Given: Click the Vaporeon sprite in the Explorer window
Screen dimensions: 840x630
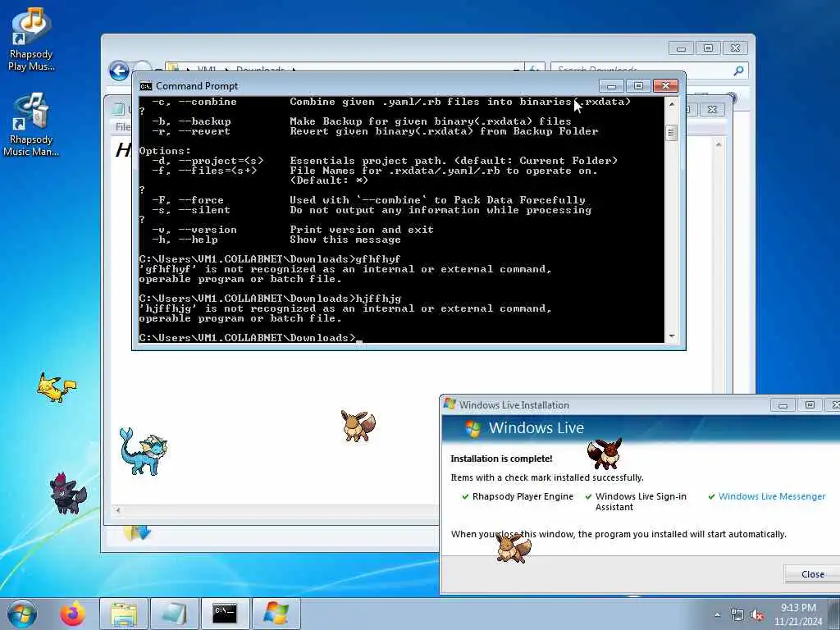Looking at the screenshot, I should click(x=143, y=451).
